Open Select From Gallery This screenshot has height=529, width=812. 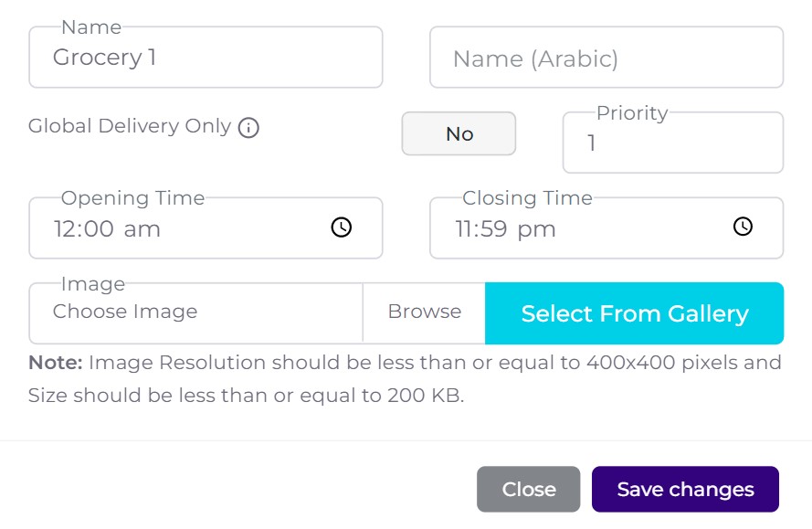pos(634,313)
